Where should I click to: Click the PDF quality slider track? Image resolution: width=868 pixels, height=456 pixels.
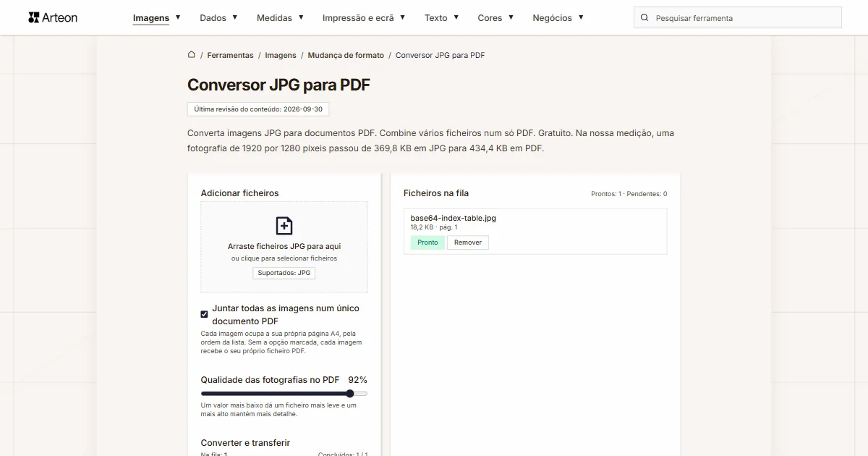pos(284,394)
